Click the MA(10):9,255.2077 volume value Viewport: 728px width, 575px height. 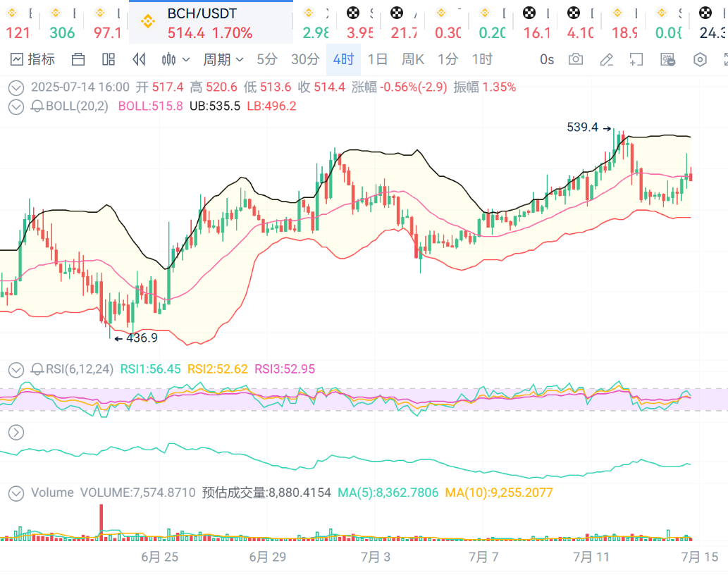pos(499,493)
